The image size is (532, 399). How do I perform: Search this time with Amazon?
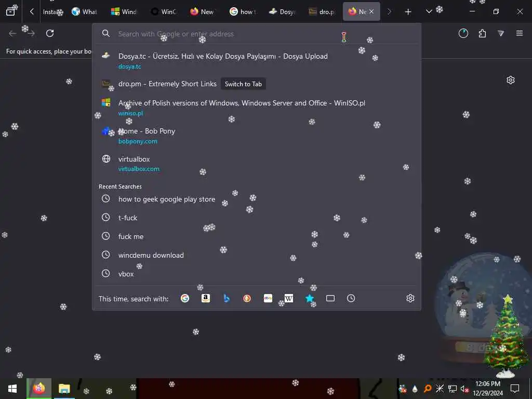coord(206,298)
